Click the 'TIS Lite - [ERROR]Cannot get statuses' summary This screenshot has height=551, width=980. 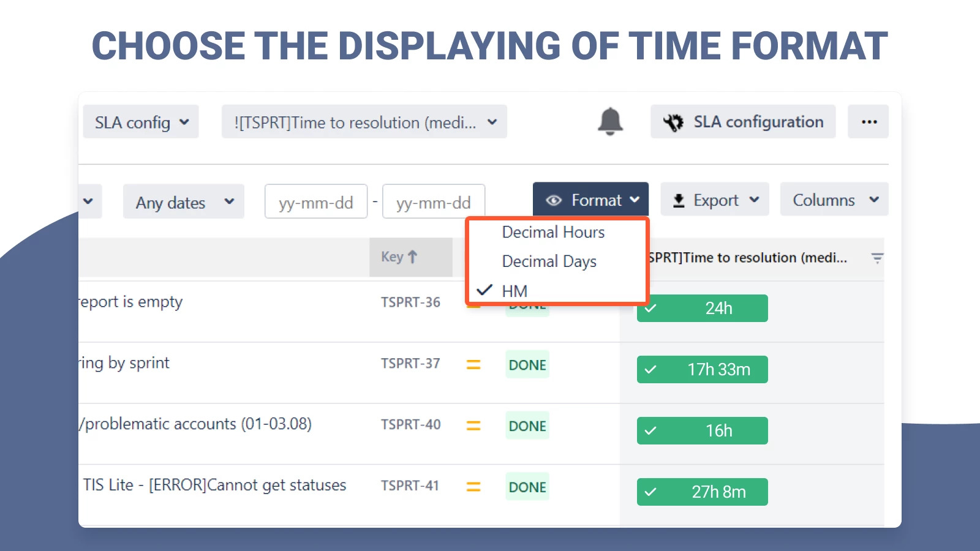click(x=215, y=485)
